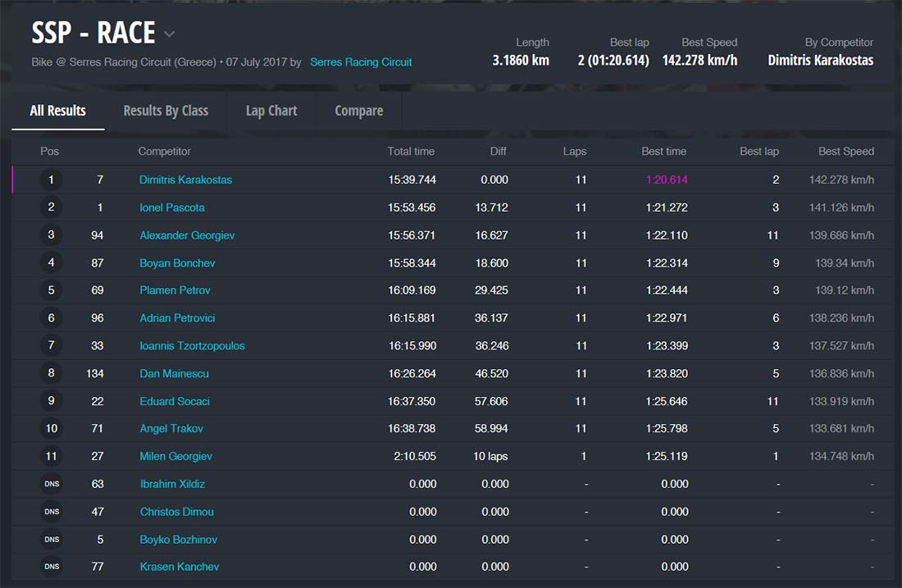View Ioannis Tzortzopoulos competitor details
The width and height of the screenshot is (902, 588).
click(192, 346)
